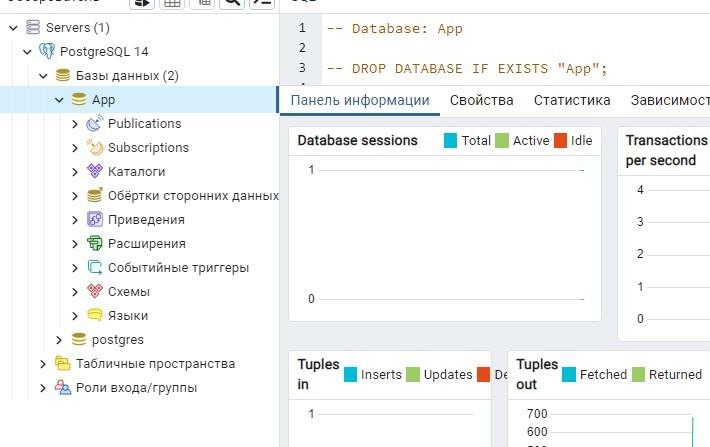Click the Табличные пространства folder icon
This screenshot has height=447, width=710.
[62, 363]
